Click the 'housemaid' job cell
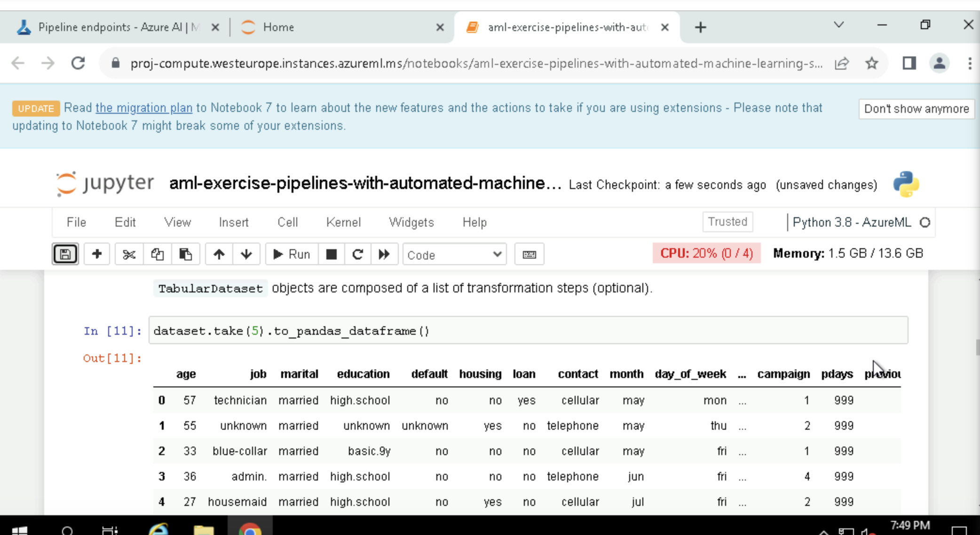 tap(237, 502)
